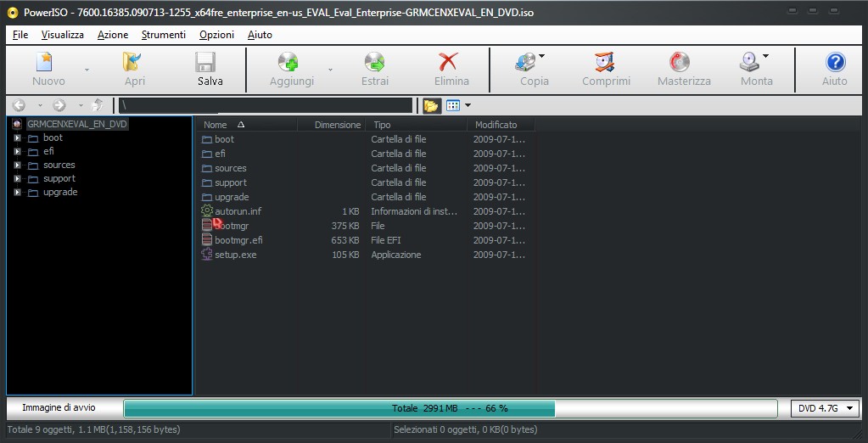Open the File menu

[x=20, y=34]
